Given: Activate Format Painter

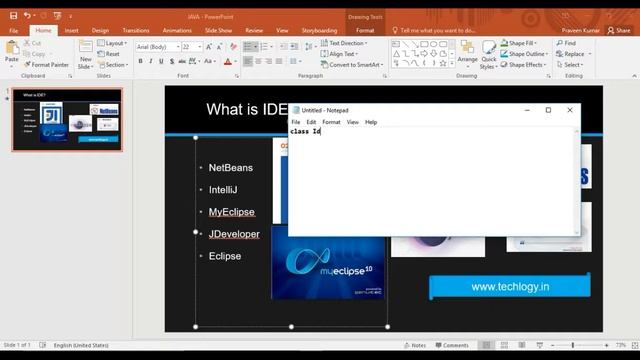Looking at the screenshot, I should (46, 64).
